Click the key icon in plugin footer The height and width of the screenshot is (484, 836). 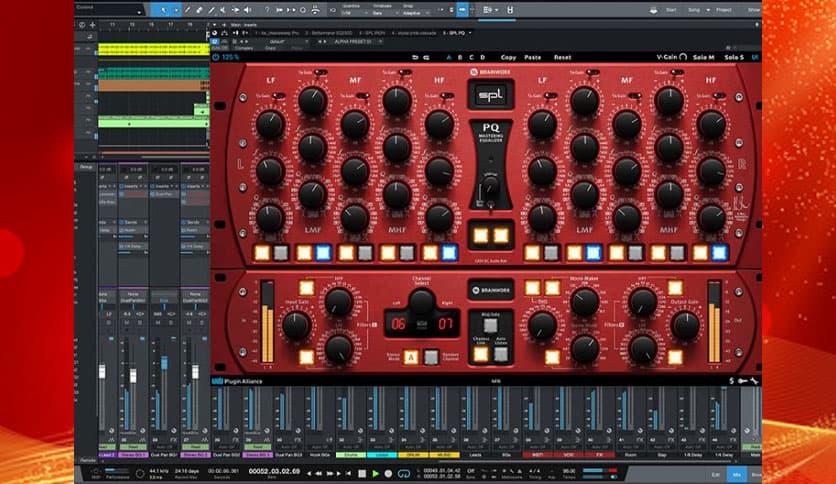(x=743, y=381)
